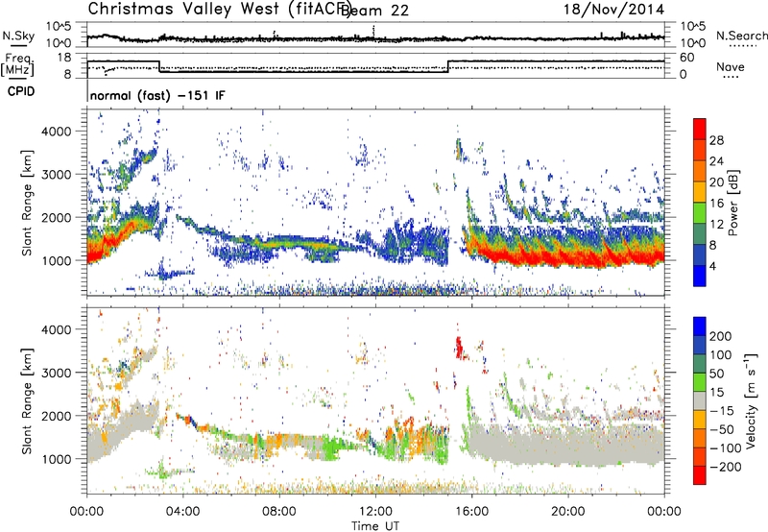Select the N.Search legend label
The width and height of the screenshot is (768, 532).
point(741,36)
